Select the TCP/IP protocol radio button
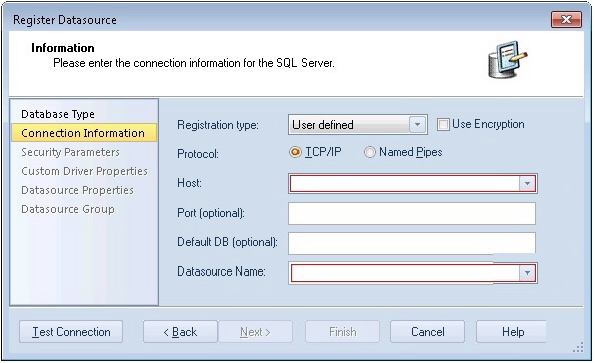The width and height of the screenshot is (595, 363). pos(295,152)
